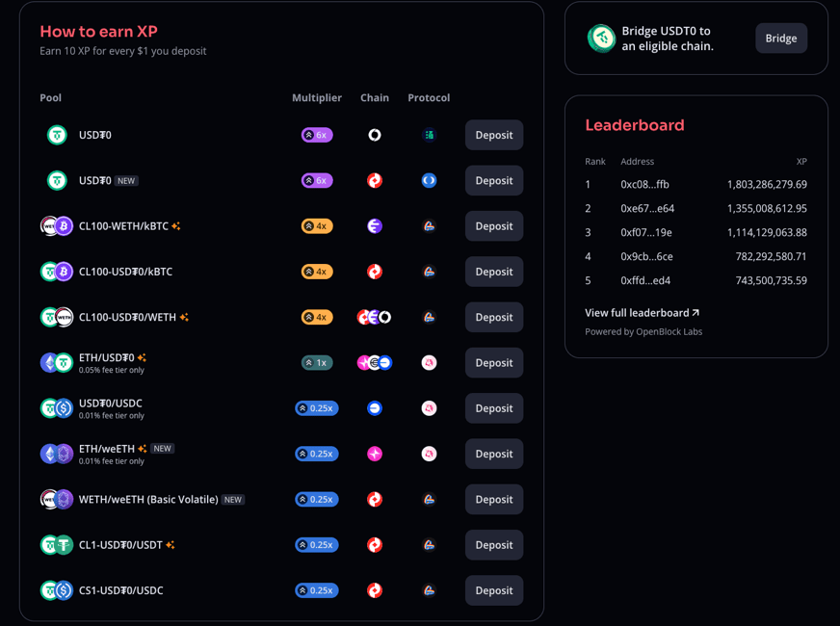Click the 1x multiplier badge for ETH/USD₮0
Image resolution: width=840 pixels, height=626 pixels.
pos(317,363)
